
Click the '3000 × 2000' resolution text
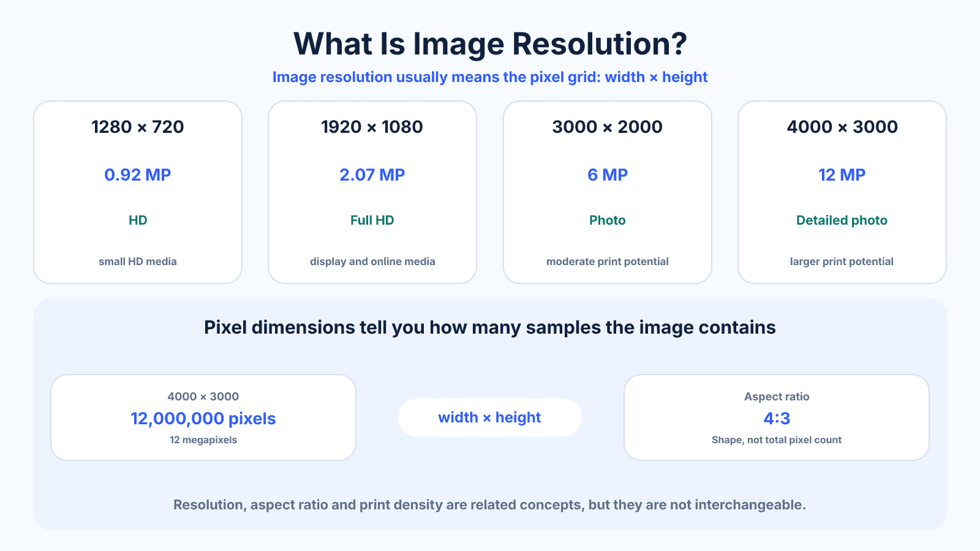[608, 127]
